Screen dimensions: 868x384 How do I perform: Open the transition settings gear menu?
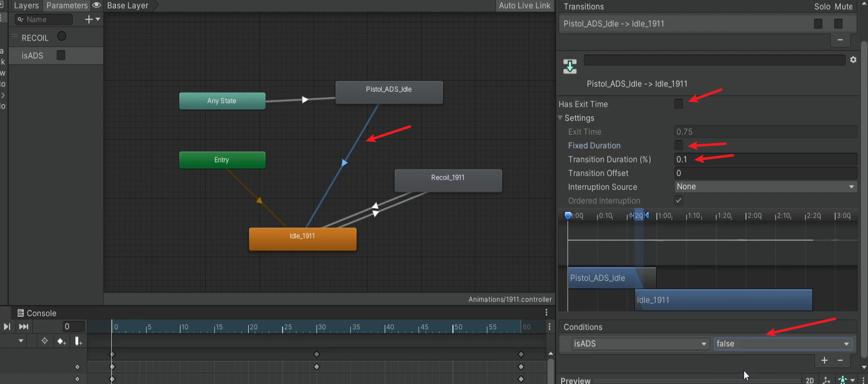tap(853, 60)
